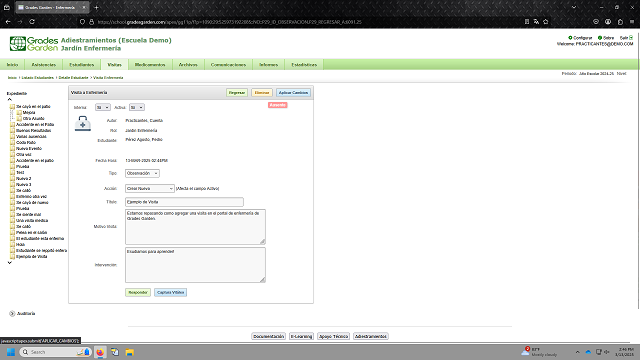This screenshot has height=360, width=640.
Task: Click the Eliminar button
Action: point(262,93)
